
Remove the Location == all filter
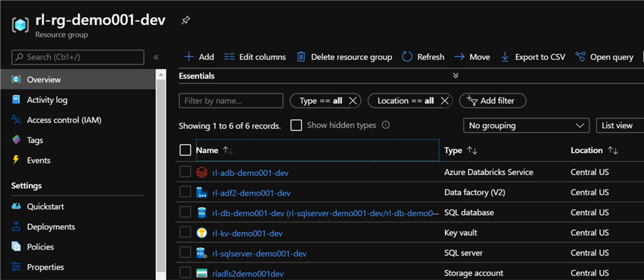point(444,101)
